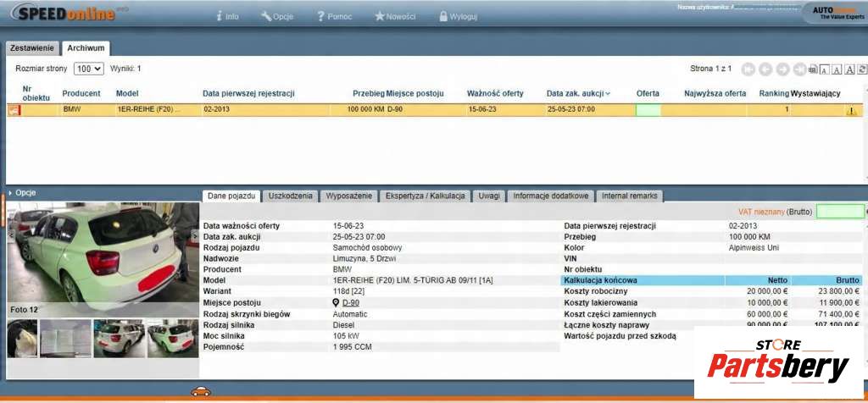Open Informacje dodatkowe tab
The image size is (868, 403).
551,196
